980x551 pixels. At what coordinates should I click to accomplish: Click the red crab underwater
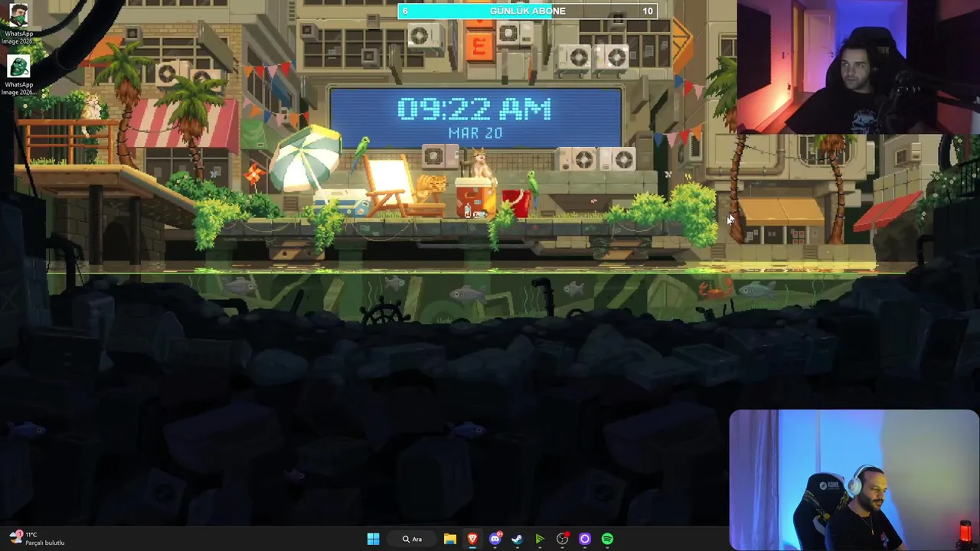click(715, 289)
